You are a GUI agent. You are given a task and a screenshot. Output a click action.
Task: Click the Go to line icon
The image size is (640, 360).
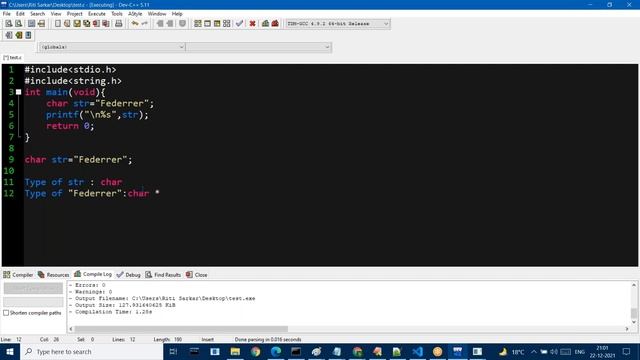coord(41,24)
